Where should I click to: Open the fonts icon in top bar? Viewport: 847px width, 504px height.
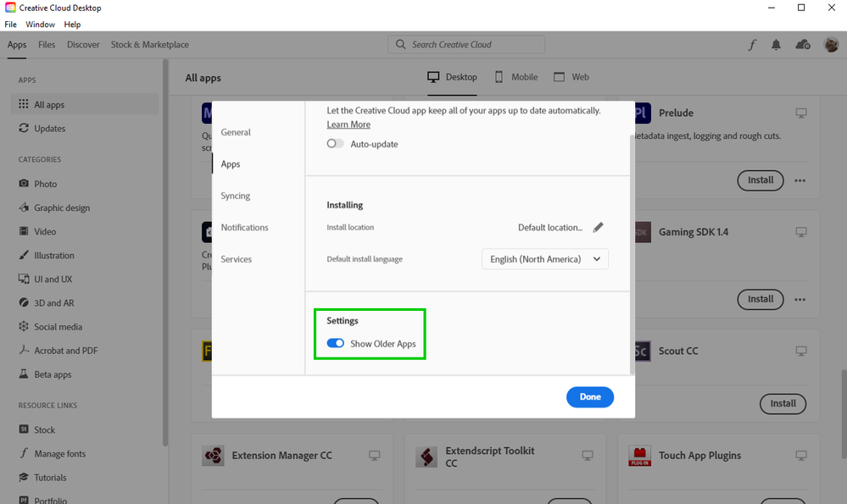click(x=753, y=45)
